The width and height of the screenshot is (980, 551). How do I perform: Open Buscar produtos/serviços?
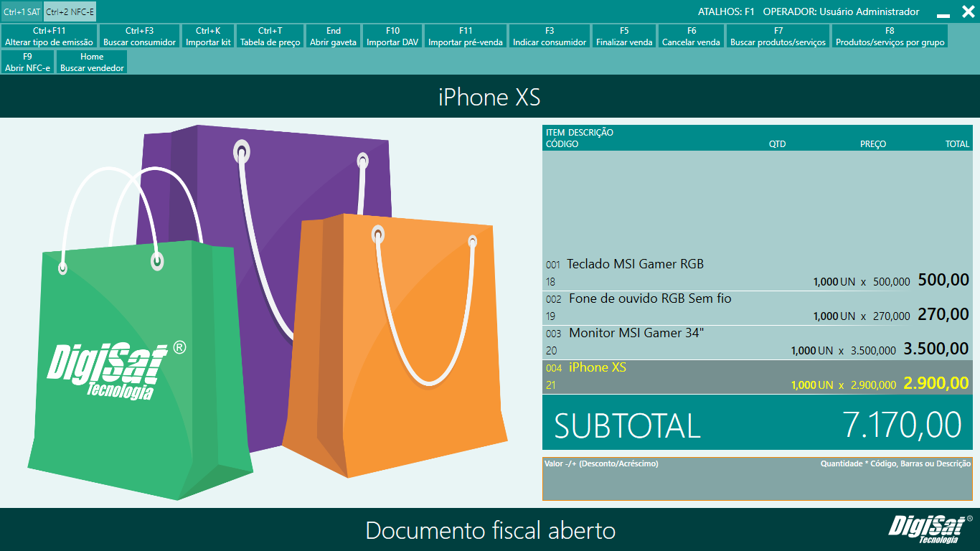pos(778,37)
